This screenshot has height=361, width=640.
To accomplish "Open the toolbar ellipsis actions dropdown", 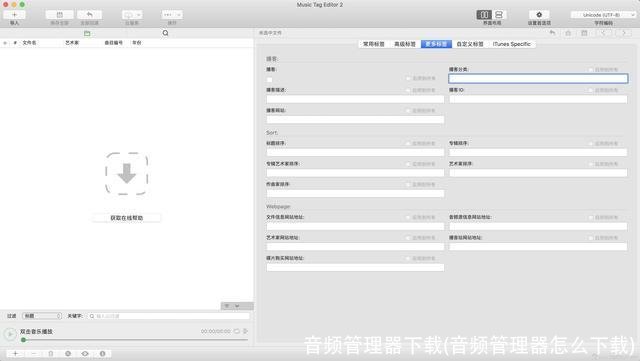I will tap(172, 15).
